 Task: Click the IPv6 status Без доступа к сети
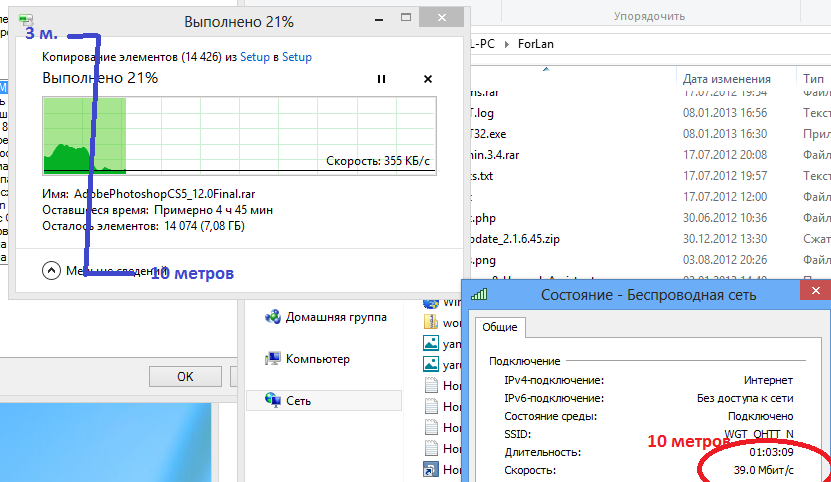coord(745,398)
